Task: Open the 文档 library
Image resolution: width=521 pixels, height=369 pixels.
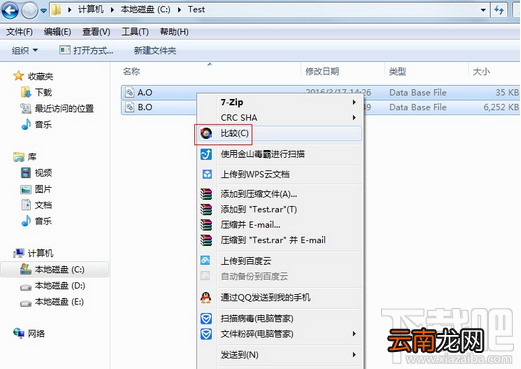Action: pyautogui.click(x=43, y=205)
